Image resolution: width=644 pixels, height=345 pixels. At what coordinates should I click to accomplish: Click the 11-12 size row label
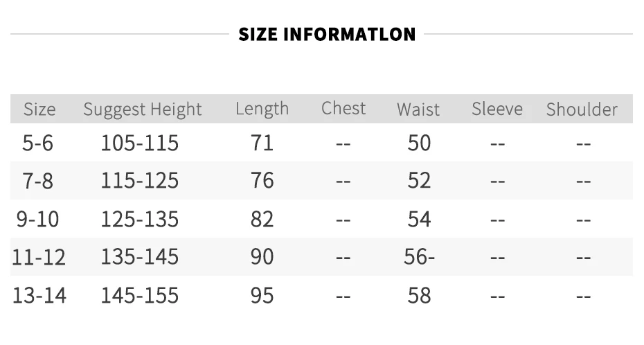coord(39,257)
